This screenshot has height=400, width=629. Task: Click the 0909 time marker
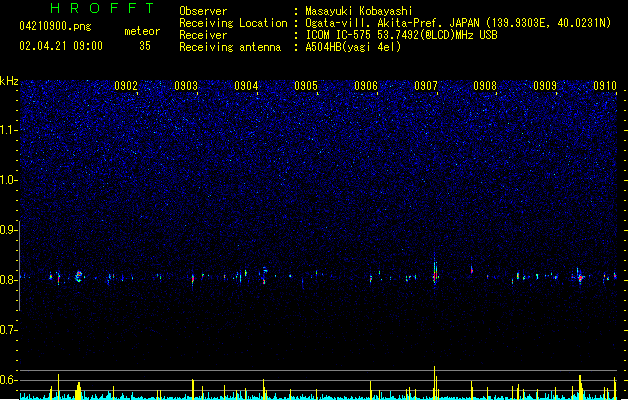click(545, 86)
